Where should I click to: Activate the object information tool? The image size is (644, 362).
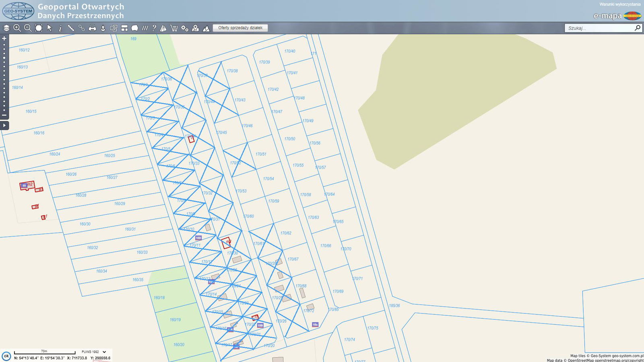(x=60, y=28)
